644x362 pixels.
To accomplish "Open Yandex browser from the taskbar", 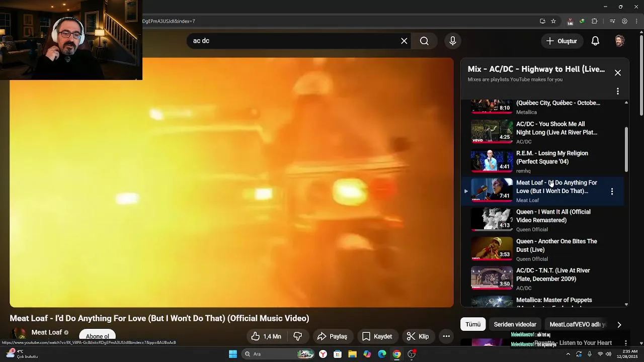I will 323,354.
